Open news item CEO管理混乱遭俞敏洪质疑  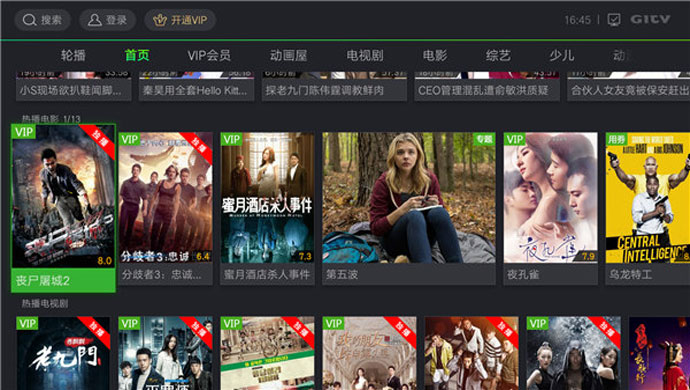point(487,87)
